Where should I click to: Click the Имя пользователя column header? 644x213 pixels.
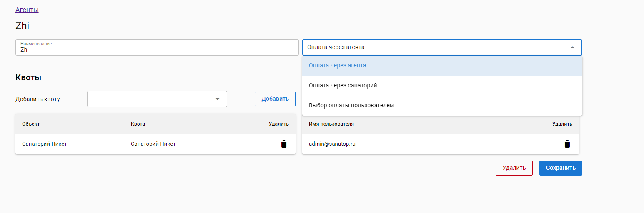click(x=331, y=124)
